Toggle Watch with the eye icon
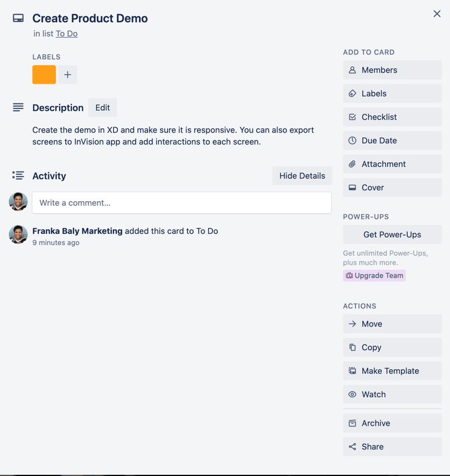Screen dimensions: 450x476 coord(392,395)
